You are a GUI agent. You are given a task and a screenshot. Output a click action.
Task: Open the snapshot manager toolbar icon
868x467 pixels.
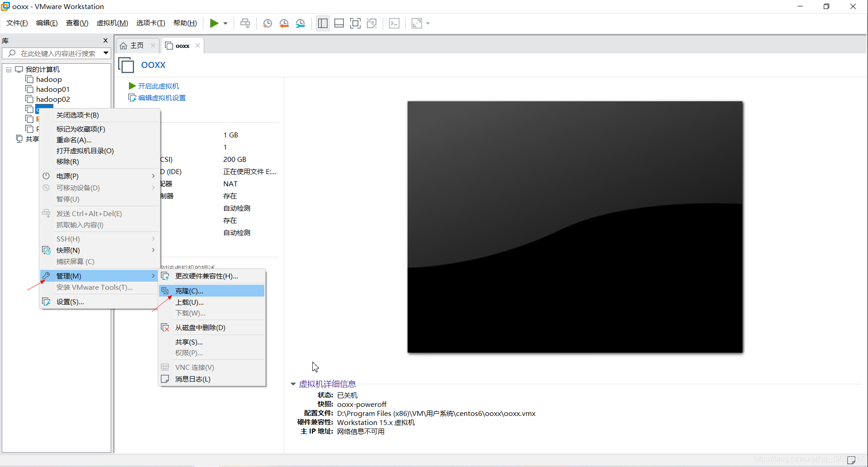point(300,23)
